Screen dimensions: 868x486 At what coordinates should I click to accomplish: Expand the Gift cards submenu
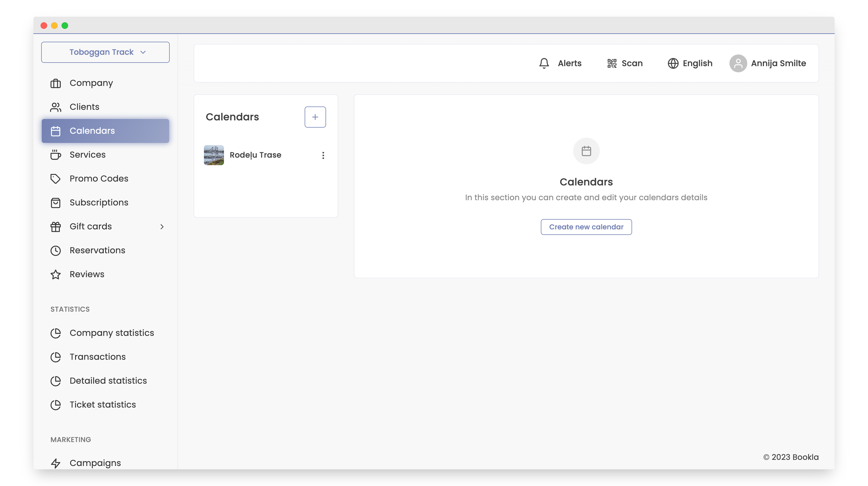(x=162, y=227)
